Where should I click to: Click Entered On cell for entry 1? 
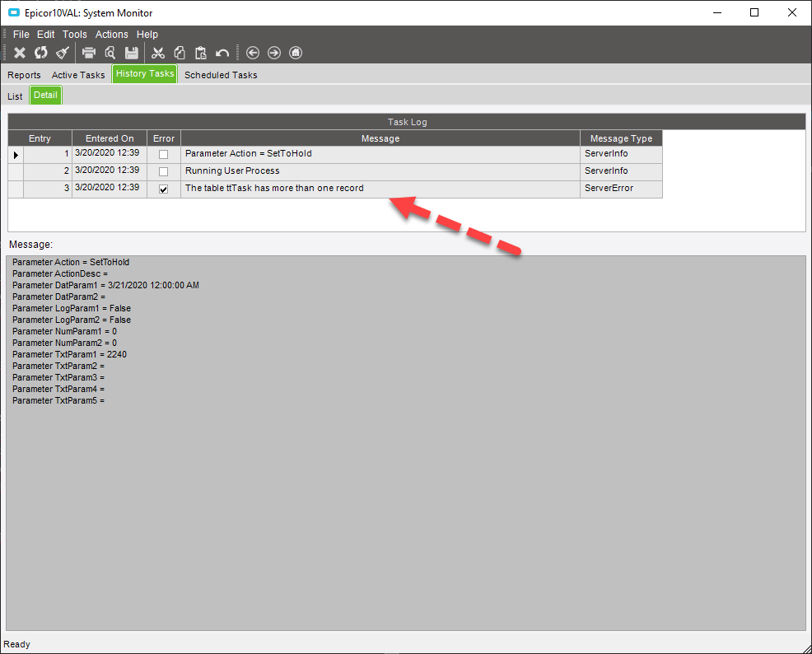pyautogui.click(x=110, y=153)
